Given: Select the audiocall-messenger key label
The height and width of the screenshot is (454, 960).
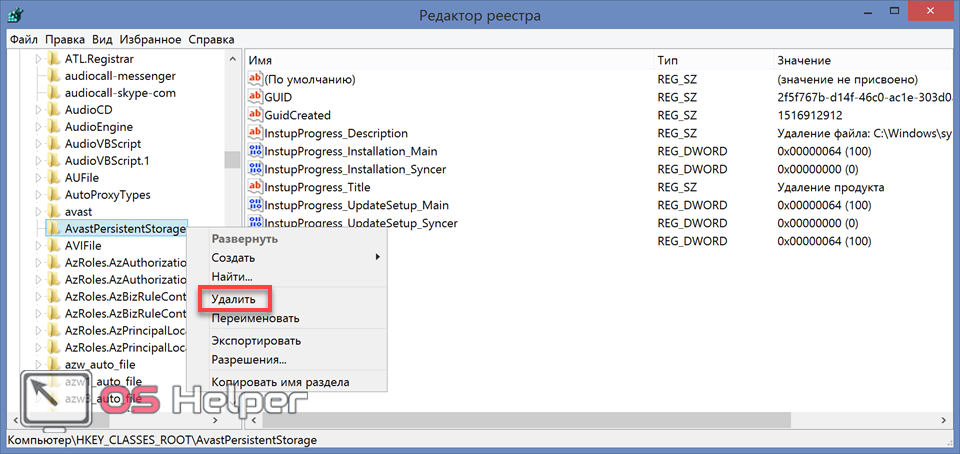Looking at the screenshot, I should click(120, 76).
